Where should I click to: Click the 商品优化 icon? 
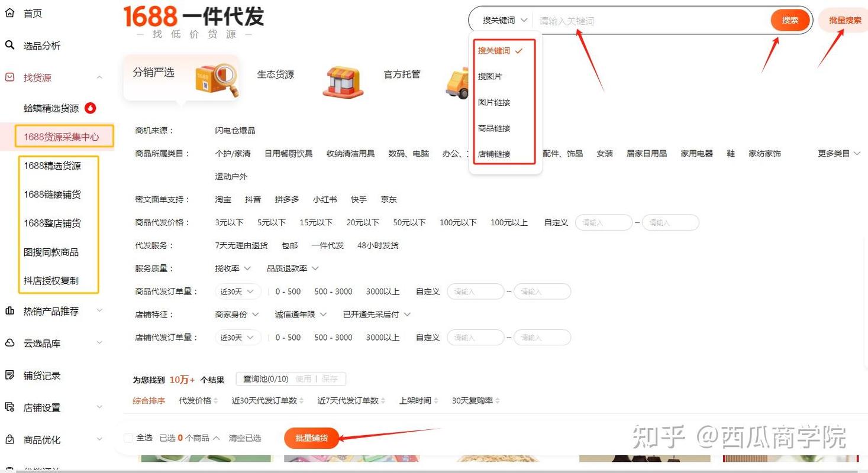coord(9,439)
